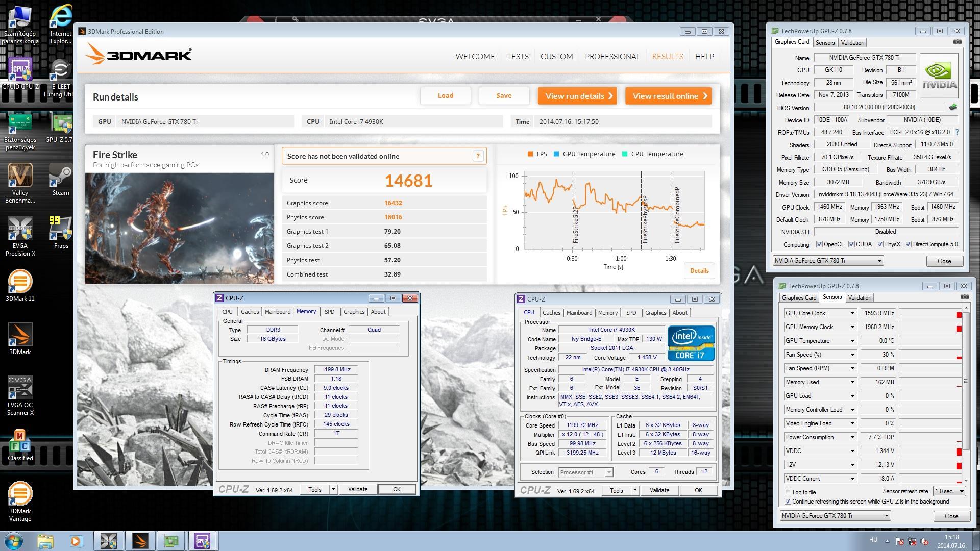
Task: Open Processor selection dropdown in CPU-Z
Action: pos(586,472)
